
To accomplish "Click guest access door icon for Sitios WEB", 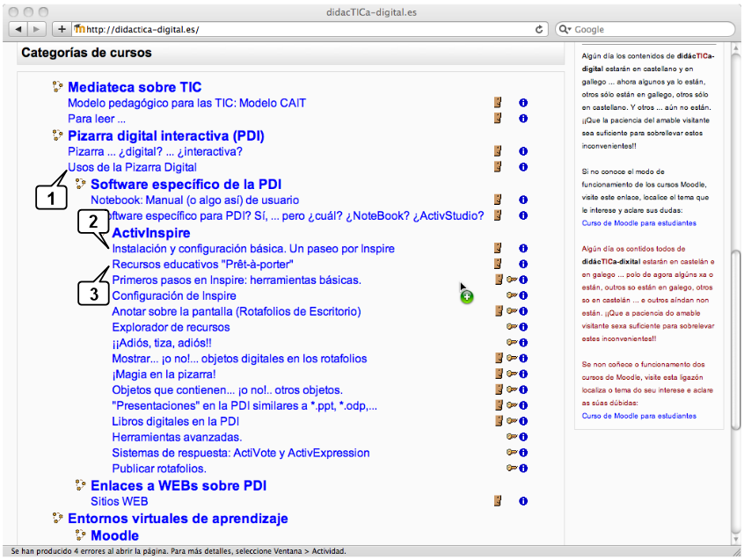I will click(497, 501).
